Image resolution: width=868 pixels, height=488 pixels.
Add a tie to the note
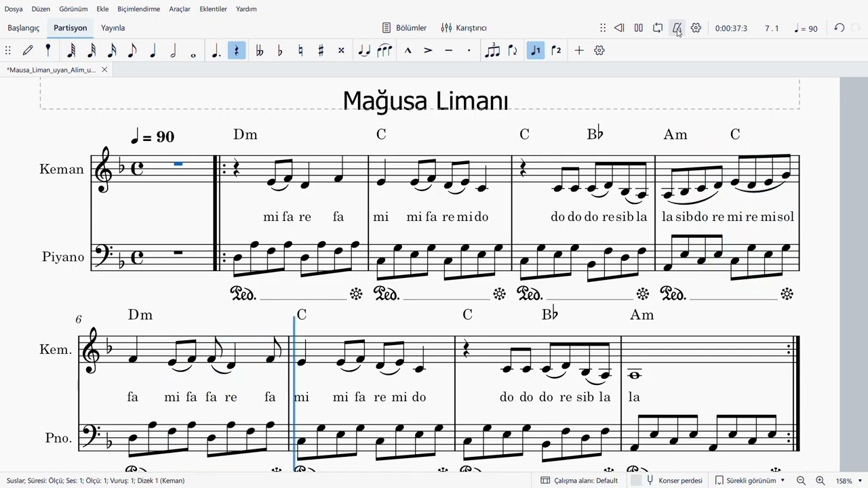364,50
